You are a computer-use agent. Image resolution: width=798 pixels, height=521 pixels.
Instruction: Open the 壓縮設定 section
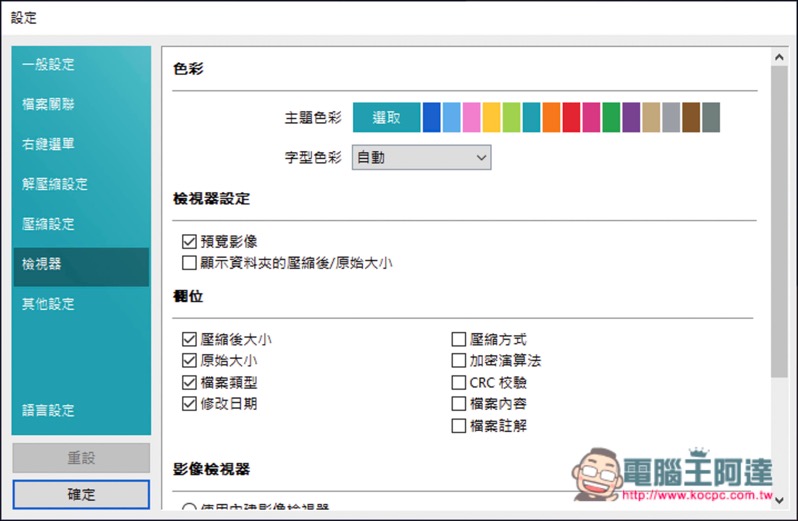click(x=81, y=224)
